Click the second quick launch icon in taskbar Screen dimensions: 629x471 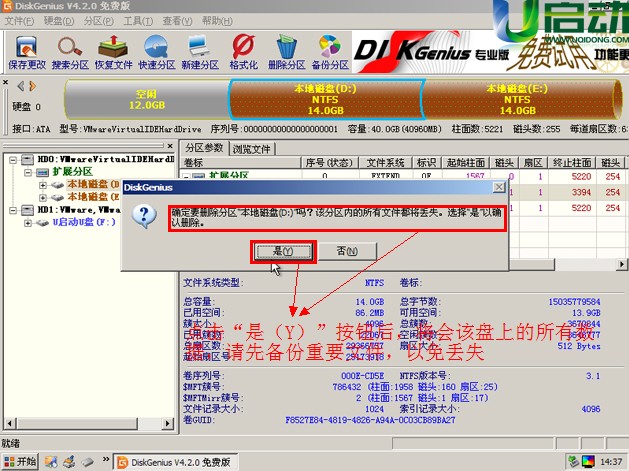coord(69,462)
